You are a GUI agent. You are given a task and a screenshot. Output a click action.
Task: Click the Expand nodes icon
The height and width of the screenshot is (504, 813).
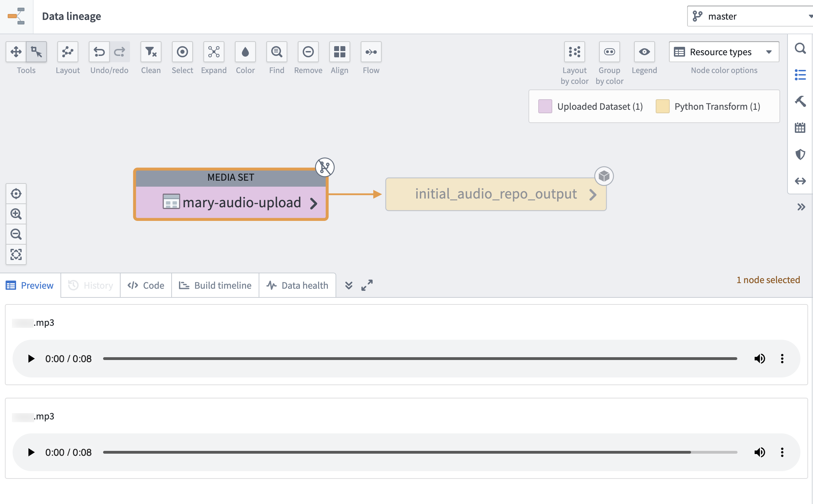pyautogui.click(x=214, y=52)
